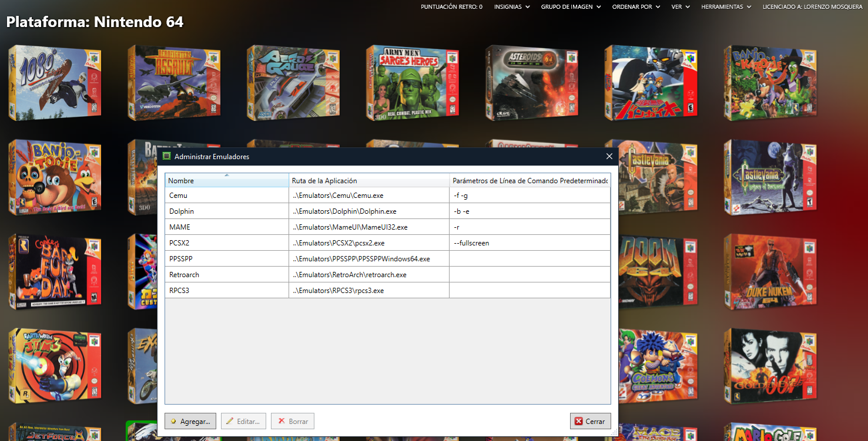
Task: Click the -f -g parameter cell
Action: pyautogui.click(x=529, y=196)
